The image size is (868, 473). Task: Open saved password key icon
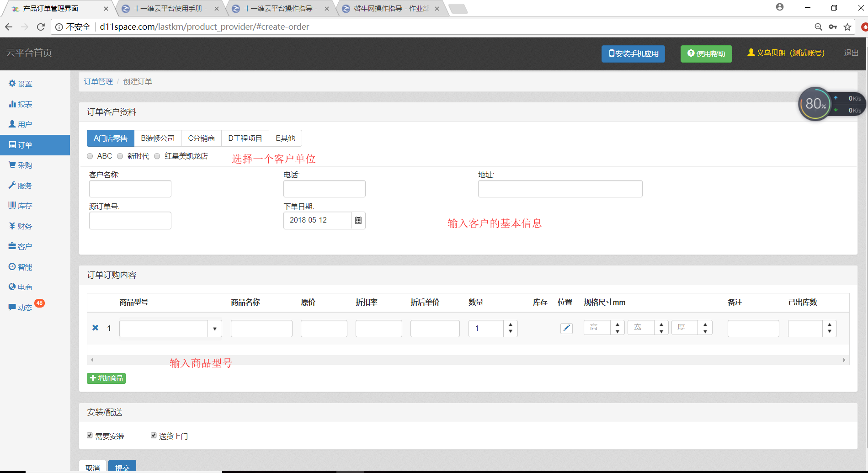click(x=833, y=27)
